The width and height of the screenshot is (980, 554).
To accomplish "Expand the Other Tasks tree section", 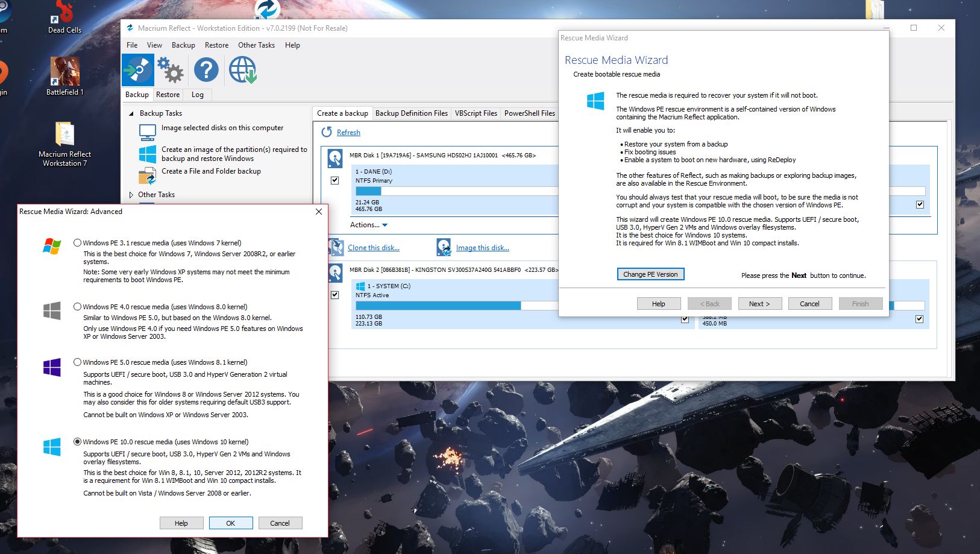I will 131,195.
